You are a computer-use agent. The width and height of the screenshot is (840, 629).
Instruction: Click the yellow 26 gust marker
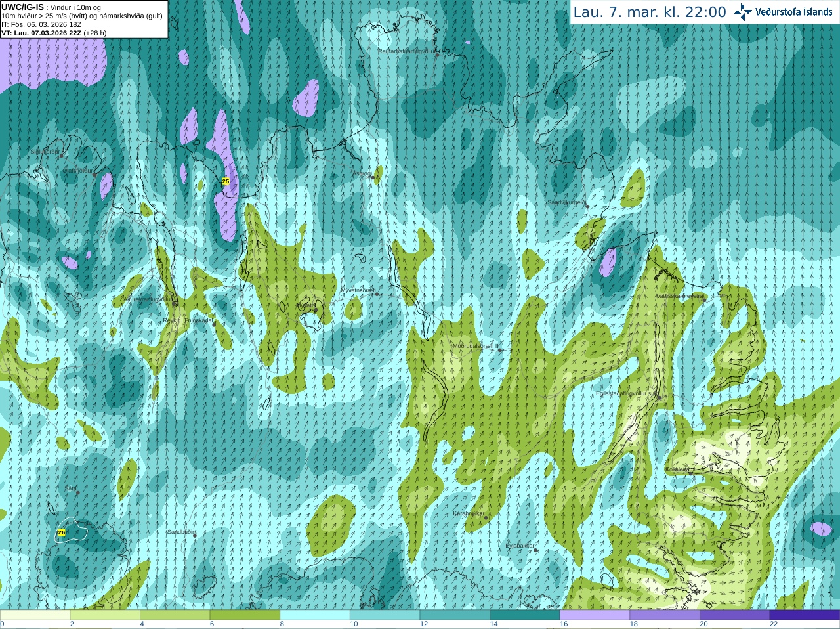[x=62, y=532]
